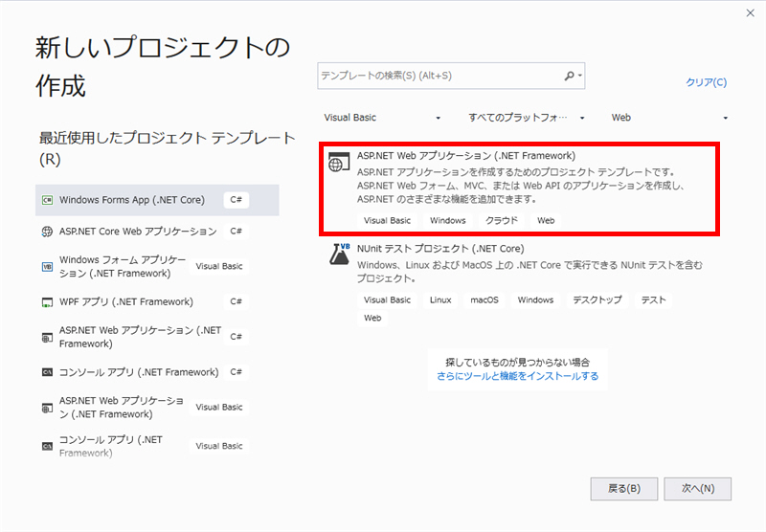Viewport: 766px width, 532px height.
Task: Click the テスト tag on NUnit template
Action: (x=653, y=300)
